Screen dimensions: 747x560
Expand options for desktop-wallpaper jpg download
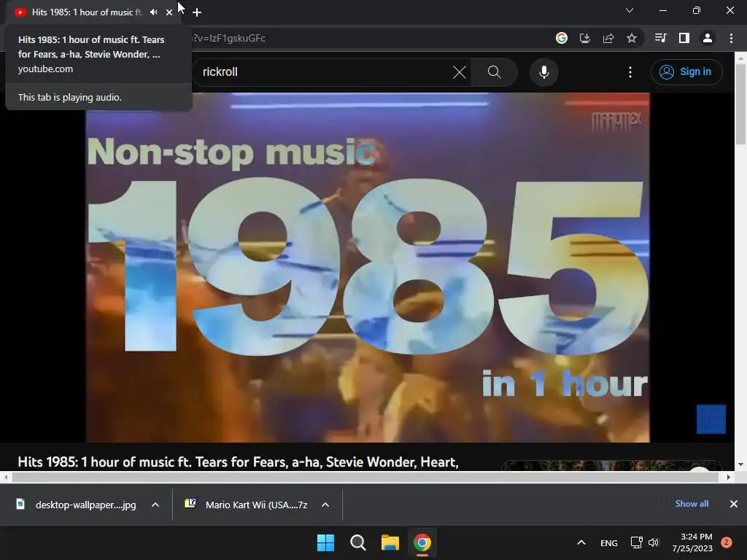tap(155, 505)
